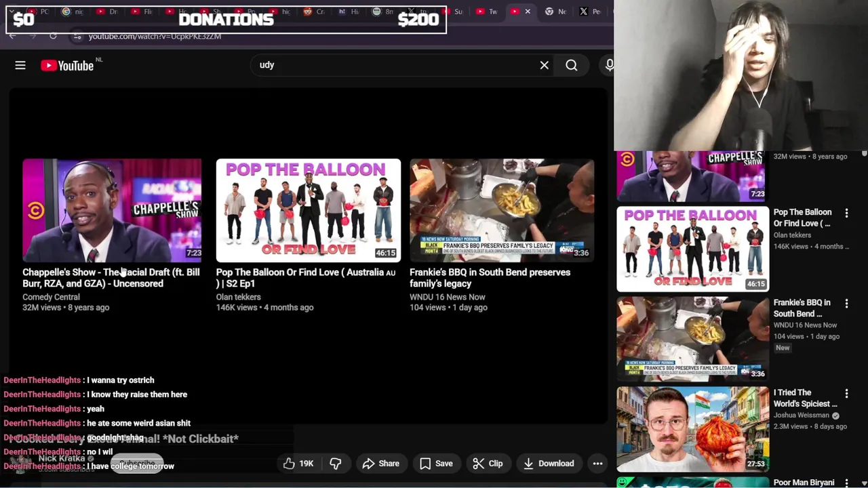Open more actions three-dot menu below video
868x488 pixels.
pos(597,464)
